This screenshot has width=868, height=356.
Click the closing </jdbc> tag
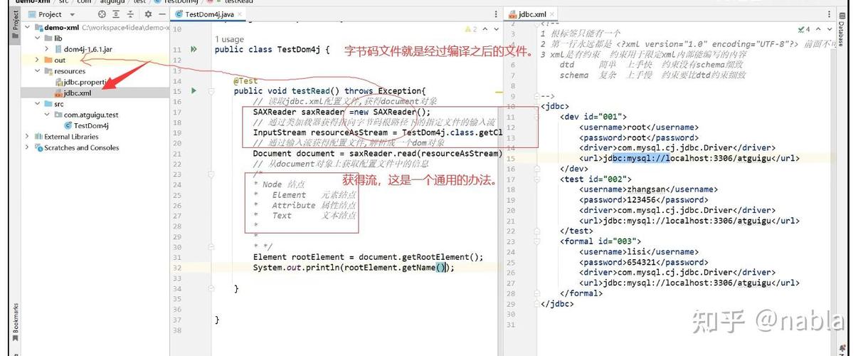tap(557, 304)
